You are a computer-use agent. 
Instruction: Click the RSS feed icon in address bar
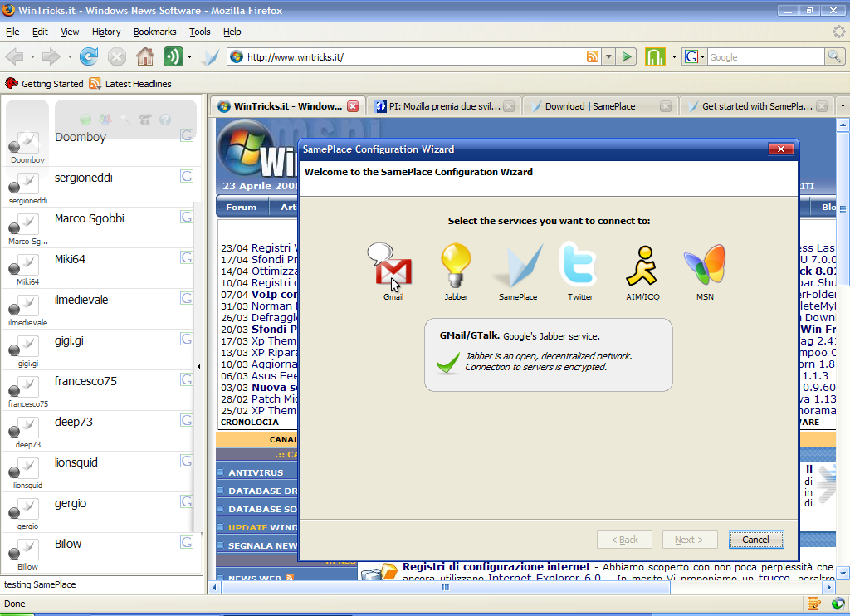(x=593, y=56)
